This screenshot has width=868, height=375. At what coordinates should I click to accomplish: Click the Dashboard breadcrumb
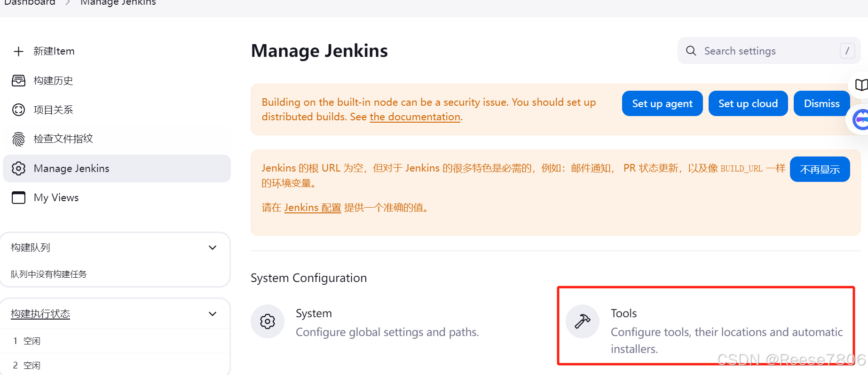coord(30,3)
